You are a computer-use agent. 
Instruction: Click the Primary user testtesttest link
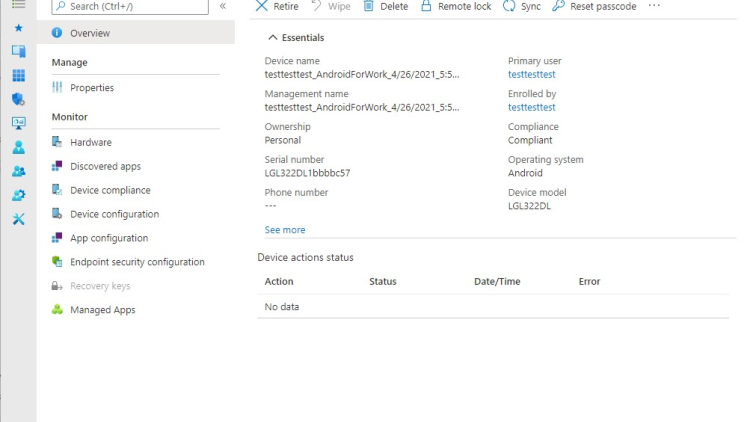533,75
